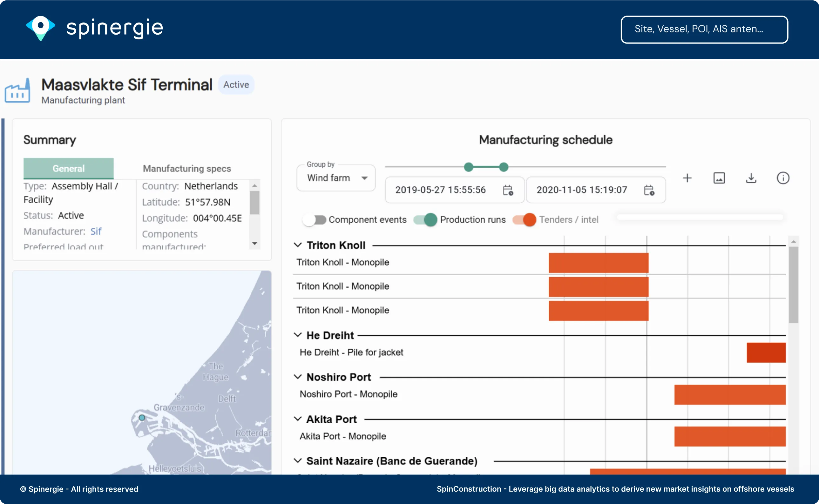This screenshot has width=819, height=504.
Task: Click the latitude value 51°57.98N
Action: [x=207, y=202]
